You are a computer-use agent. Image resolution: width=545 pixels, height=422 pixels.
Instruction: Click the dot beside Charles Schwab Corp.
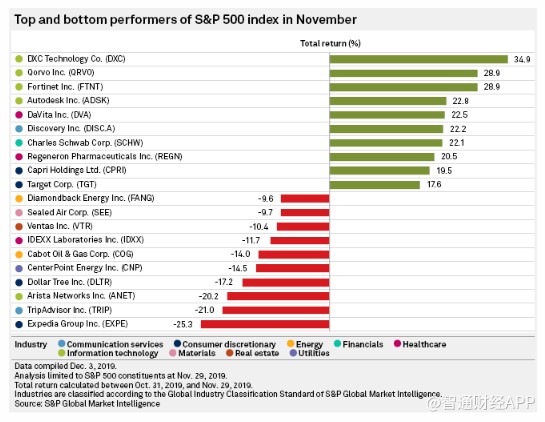click(19, 143)
